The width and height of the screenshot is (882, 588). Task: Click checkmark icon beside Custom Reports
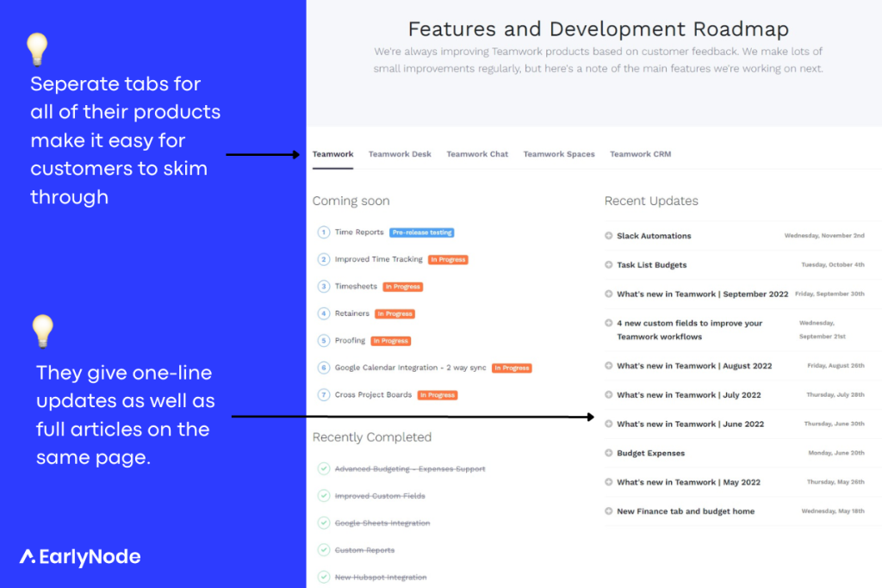pyautogui.click(x=324, y=550)
